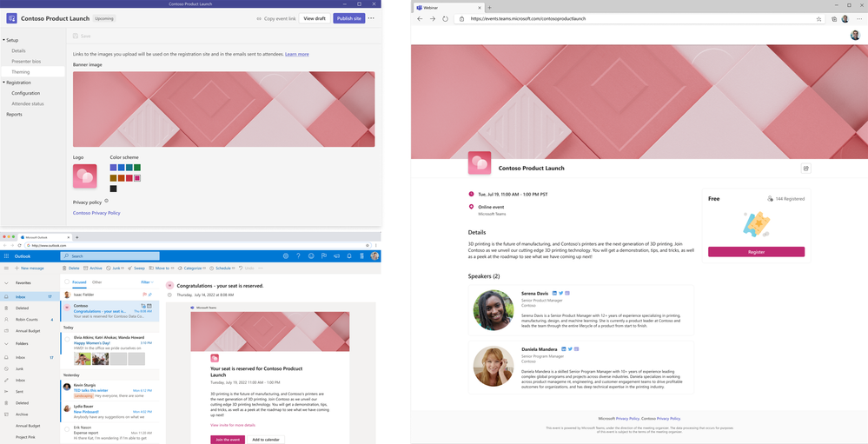Switch to the Focused inbox tab
Image resolution: width=868 pixels, height=444 pixels.
tap(79, 282)
